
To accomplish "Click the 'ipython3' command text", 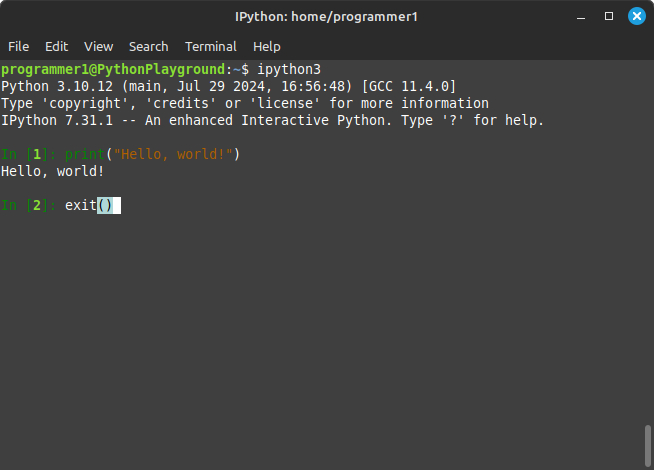I will pos(289,69).
